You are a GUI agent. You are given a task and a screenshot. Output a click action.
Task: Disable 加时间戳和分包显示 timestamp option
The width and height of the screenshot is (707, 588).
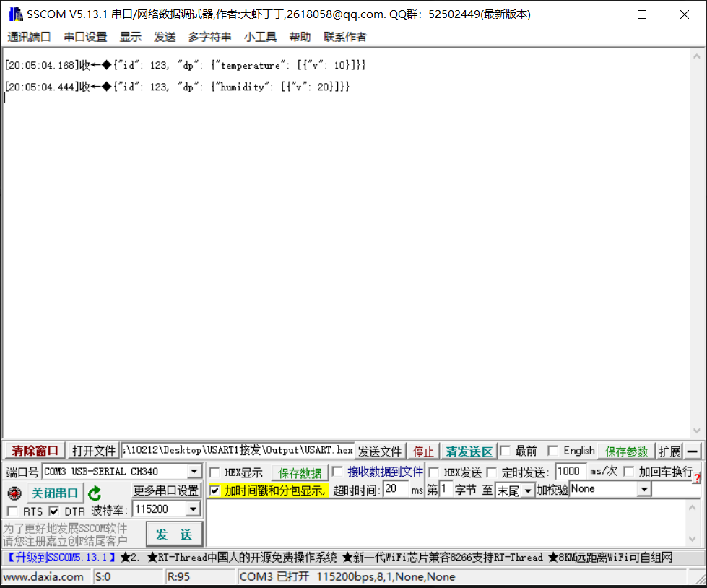(x=214, y=489)
